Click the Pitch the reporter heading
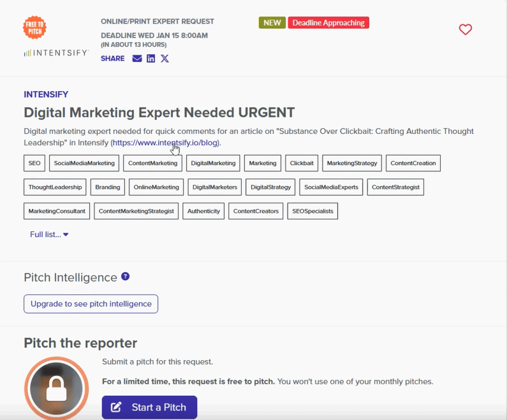The height and width of the screenshot is (420, 507). (x=80, y=343)
